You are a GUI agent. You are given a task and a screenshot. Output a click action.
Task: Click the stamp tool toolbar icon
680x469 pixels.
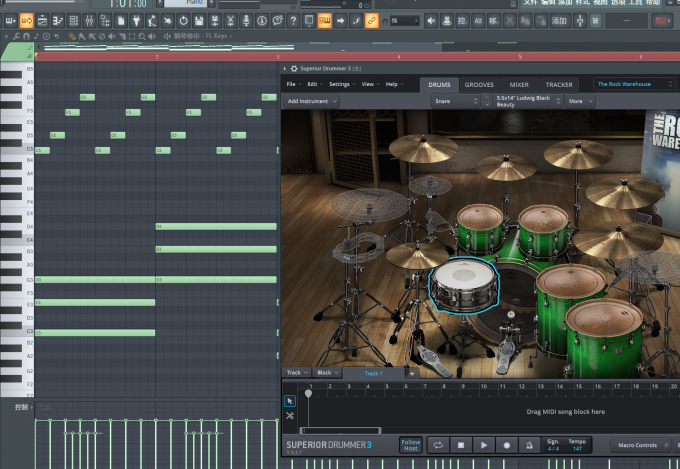tap(447, 20)
